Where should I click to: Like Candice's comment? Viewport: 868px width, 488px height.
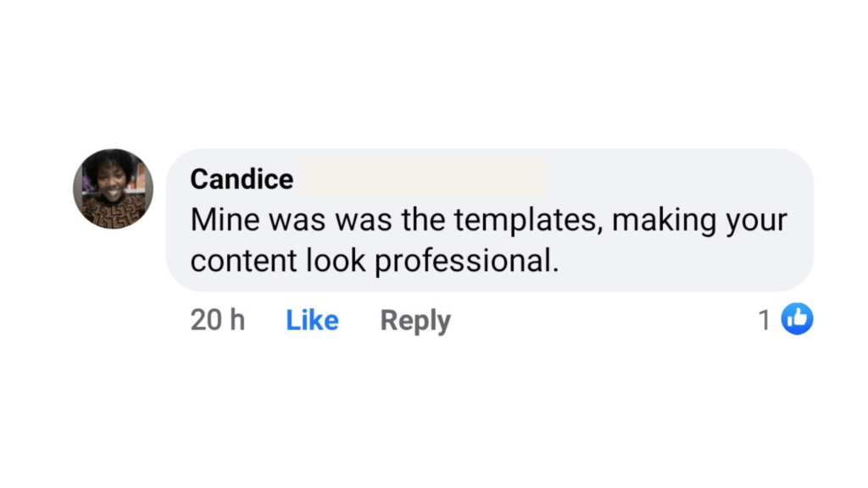(312, 320)
